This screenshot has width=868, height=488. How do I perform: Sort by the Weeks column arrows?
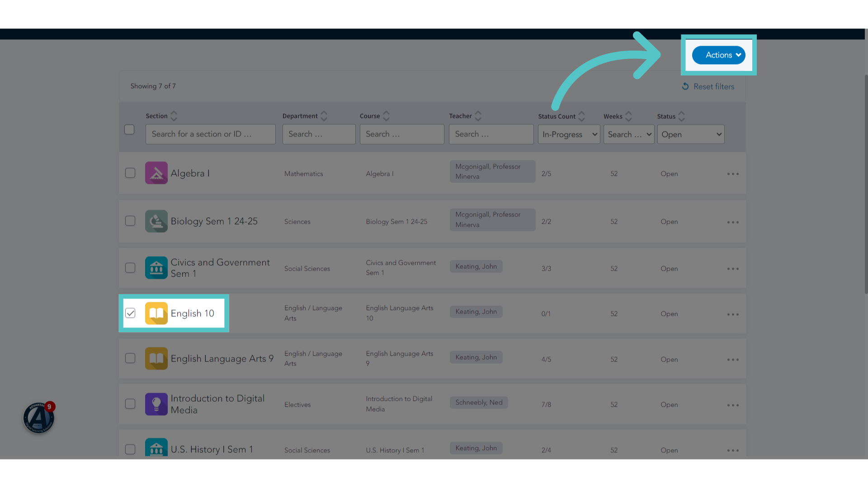pos(629,117)
